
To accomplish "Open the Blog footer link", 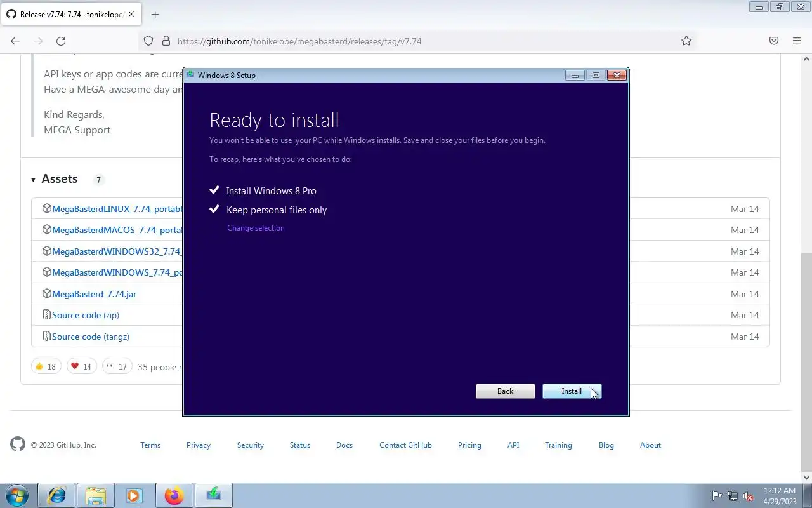I will click(x=606, y=445).
